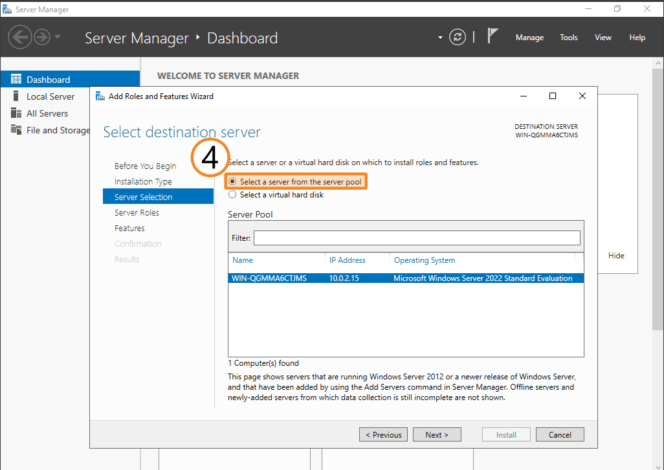This screenshot has height=470, width=664.
Task: Go to the Features wizard step
Action: point(130,228)
